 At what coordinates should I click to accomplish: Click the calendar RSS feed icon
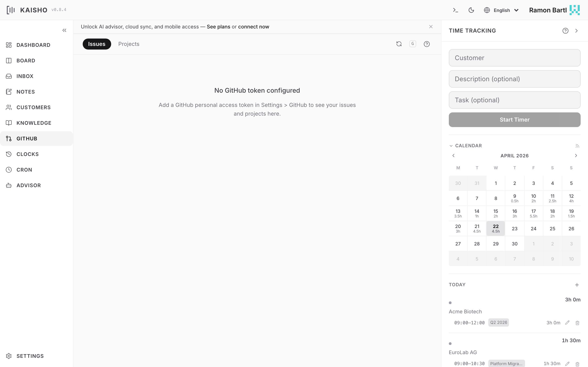click(577, 146)
